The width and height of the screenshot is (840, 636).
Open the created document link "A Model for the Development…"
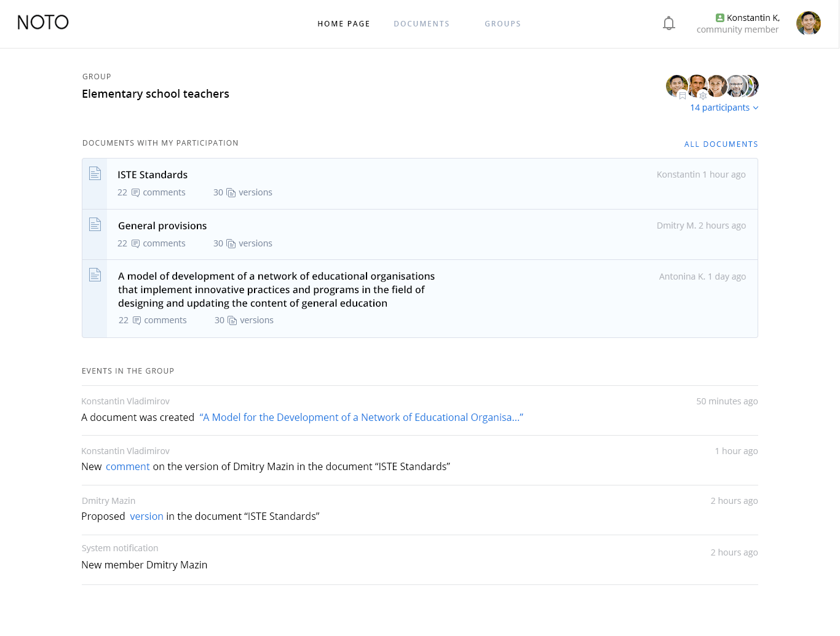[362, 417]
